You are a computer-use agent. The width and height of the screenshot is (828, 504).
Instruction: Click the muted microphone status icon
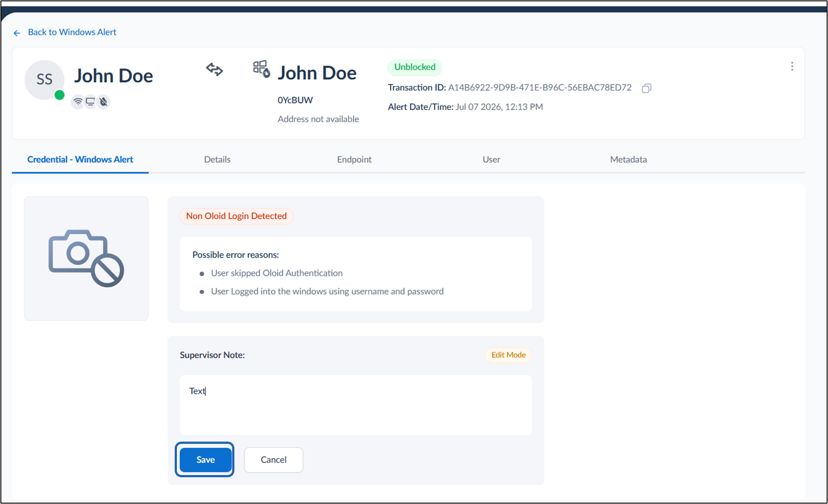coord(103,102)
